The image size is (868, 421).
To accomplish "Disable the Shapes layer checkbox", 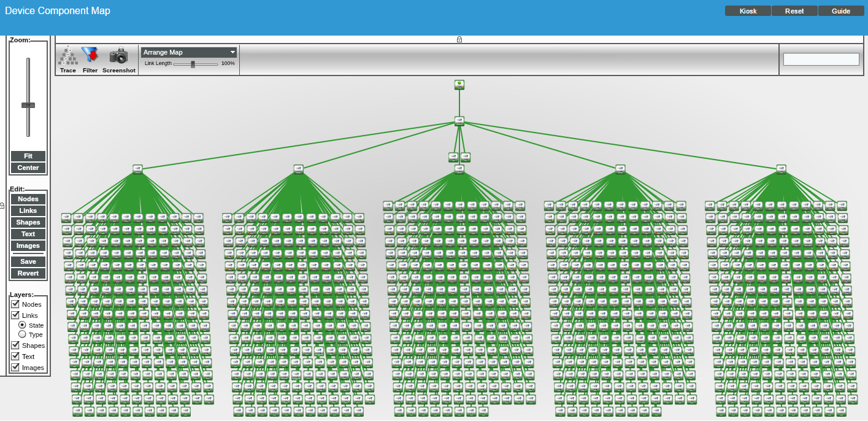I will pos(15,345).
